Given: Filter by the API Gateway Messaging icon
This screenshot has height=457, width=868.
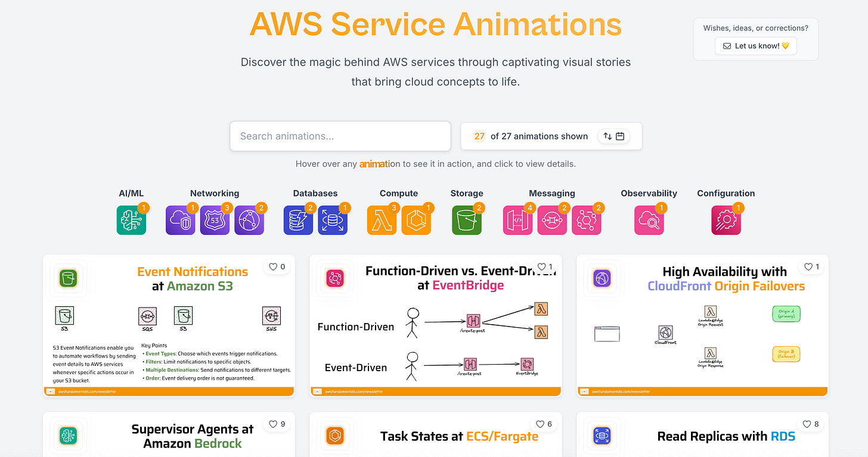Looking at the screenshot, I should click(x=517, y=220).
